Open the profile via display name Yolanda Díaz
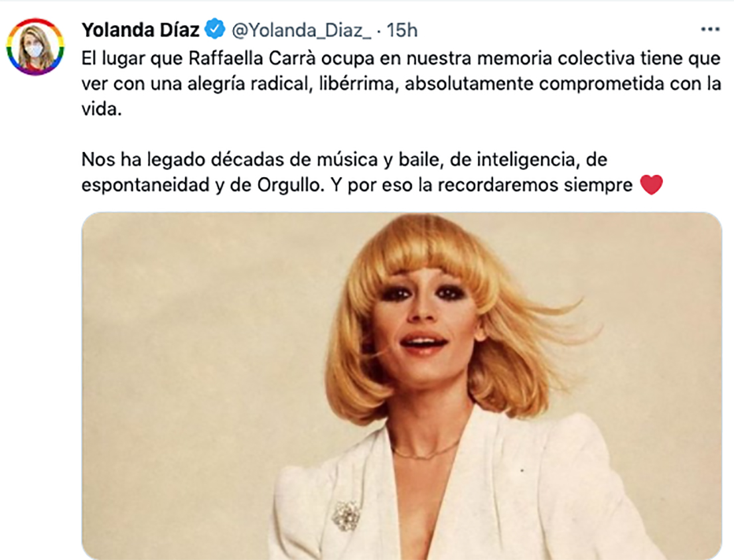 [x=141, y=30]
